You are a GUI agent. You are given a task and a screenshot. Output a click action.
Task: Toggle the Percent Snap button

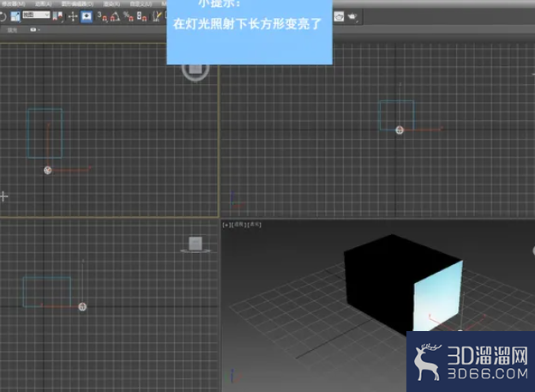pyautogui.click(x=129, y=16)
